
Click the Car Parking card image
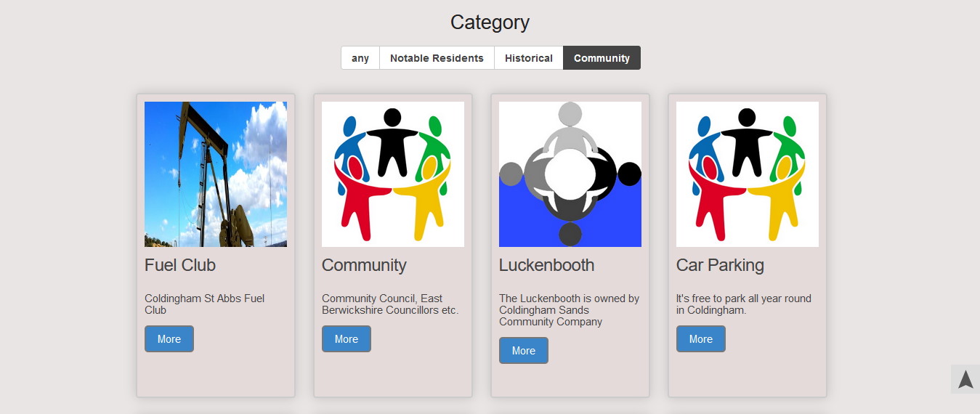[748, 174]
